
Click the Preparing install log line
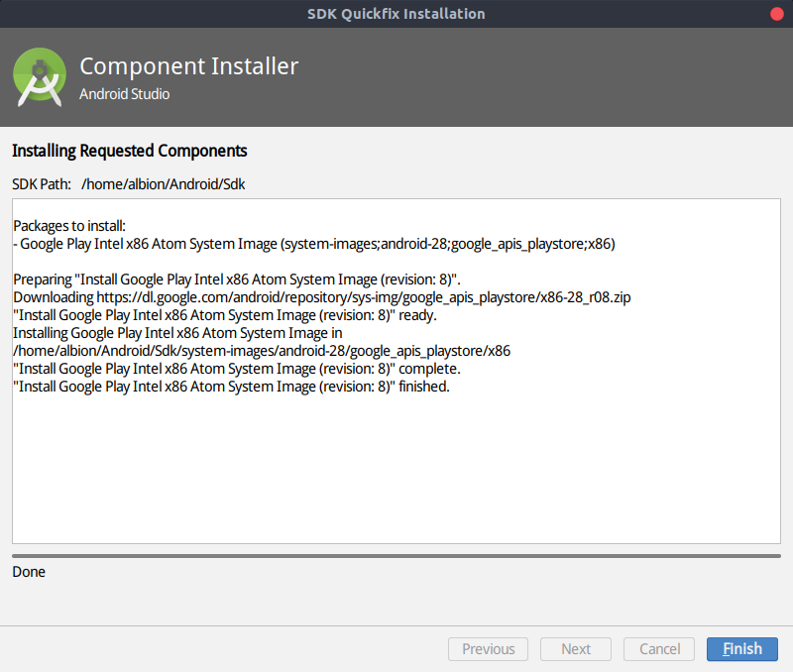pos(237,280)
